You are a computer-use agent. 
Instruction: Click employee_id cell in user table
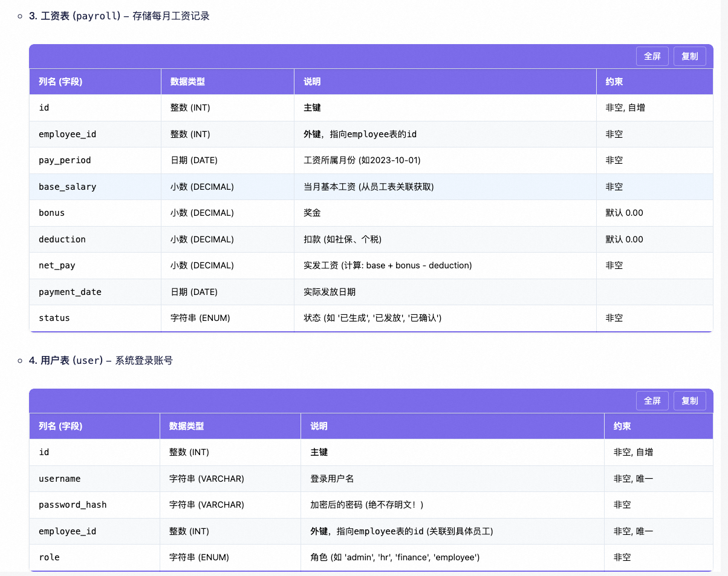94,531
